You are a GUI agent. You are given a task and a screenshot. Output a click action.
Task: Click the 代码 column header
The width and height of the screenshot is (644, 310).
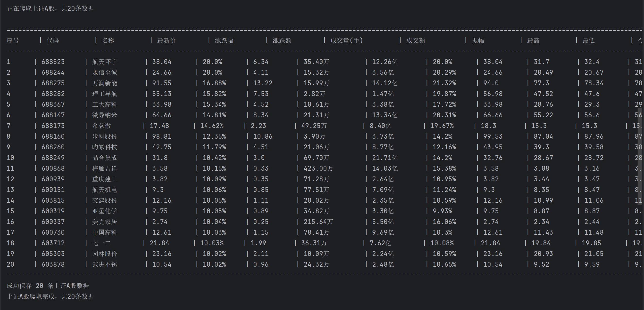[52, 40]
